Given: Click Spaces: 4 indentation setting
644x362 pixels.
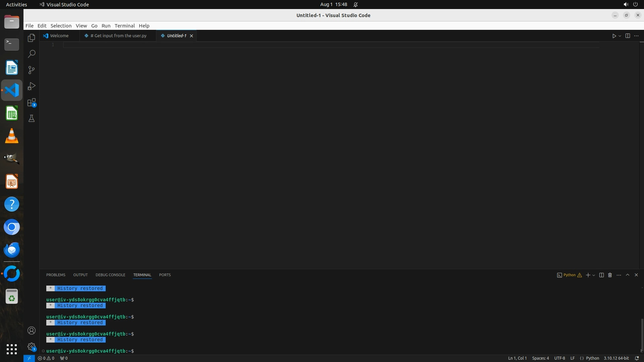Looking at the screenshot, I should coord(540,358).
